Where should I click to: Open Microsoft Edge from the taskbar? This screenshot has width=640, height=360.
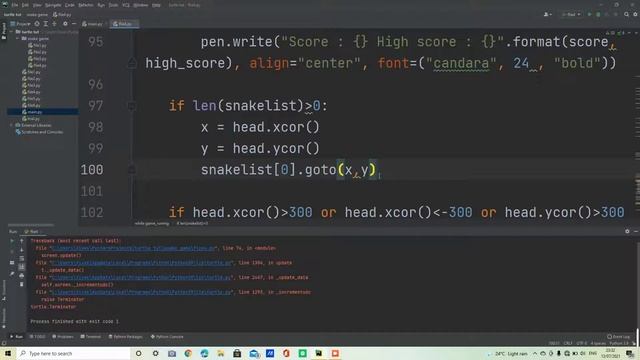point(204,353)
